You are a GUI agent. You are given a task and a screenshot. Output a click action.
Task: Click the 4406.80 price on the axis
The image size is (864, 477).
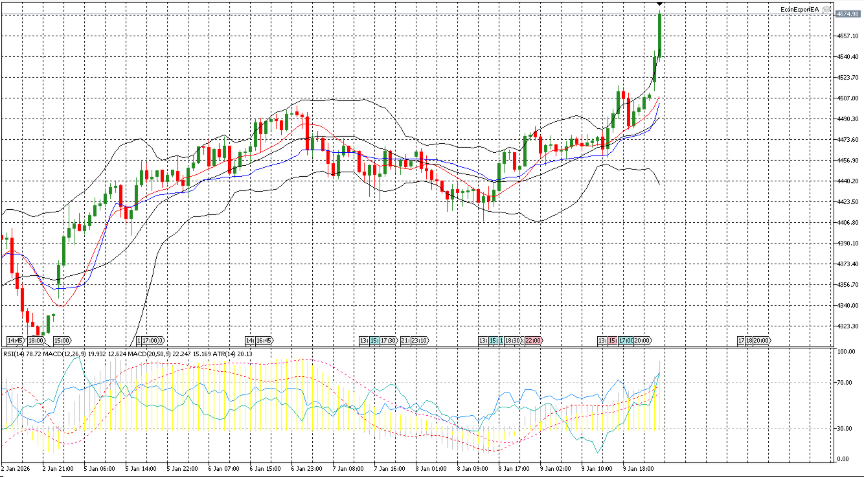848,223
